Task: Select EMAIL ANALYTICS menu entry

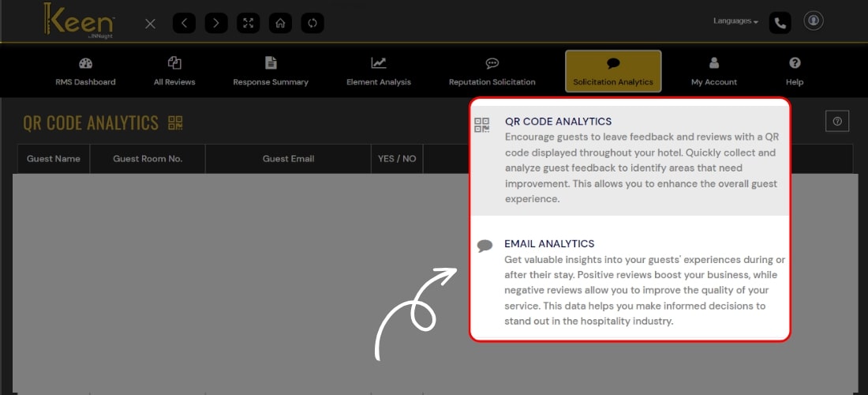Action: (x=630, y=283)
